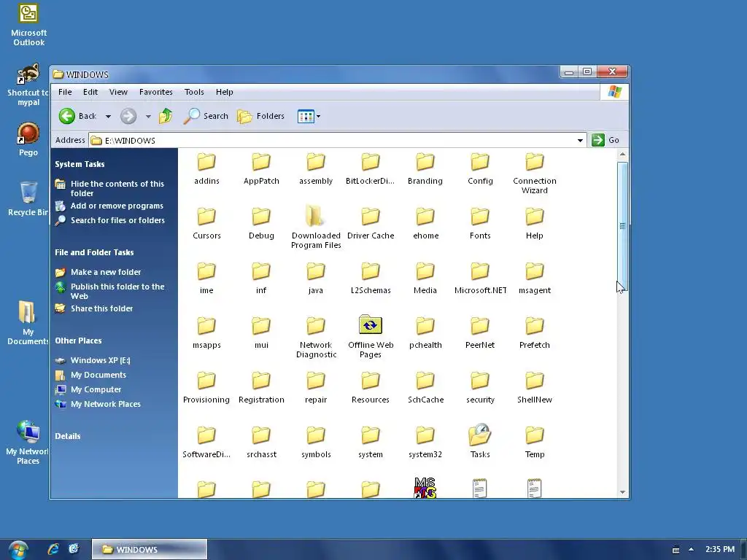
Task: Select the AppPatch folder
Action: (x=261, y=168)
